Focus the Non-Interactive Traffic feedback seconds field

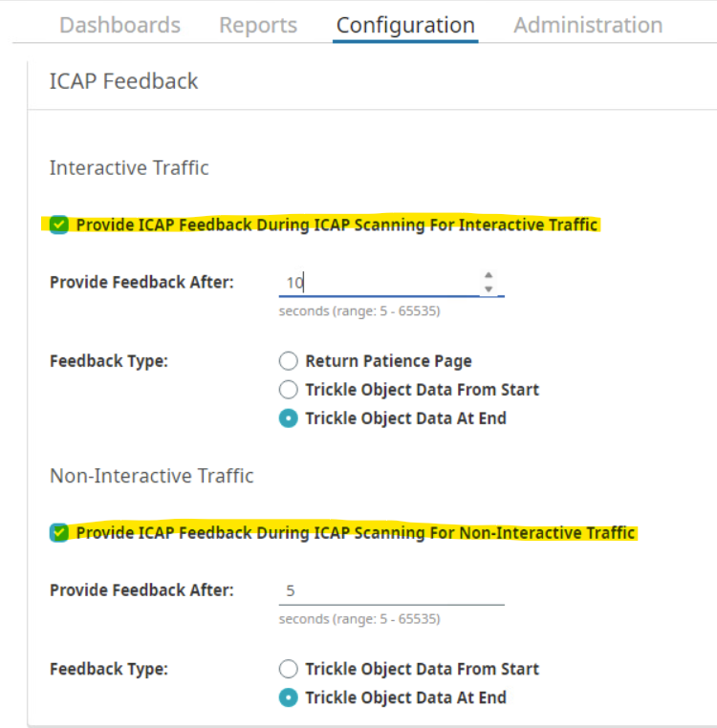pos(391,590)
